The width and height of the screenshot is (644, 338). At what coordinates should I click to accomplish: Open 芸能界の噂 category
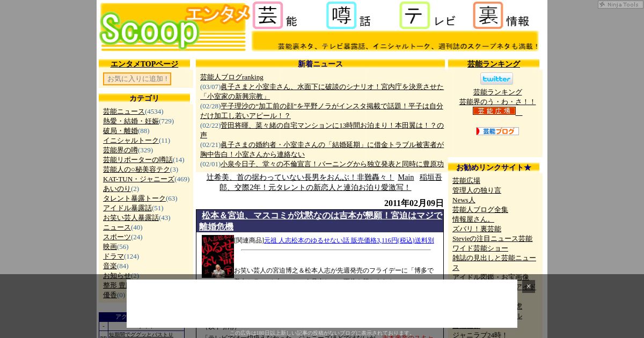point(120,150)
